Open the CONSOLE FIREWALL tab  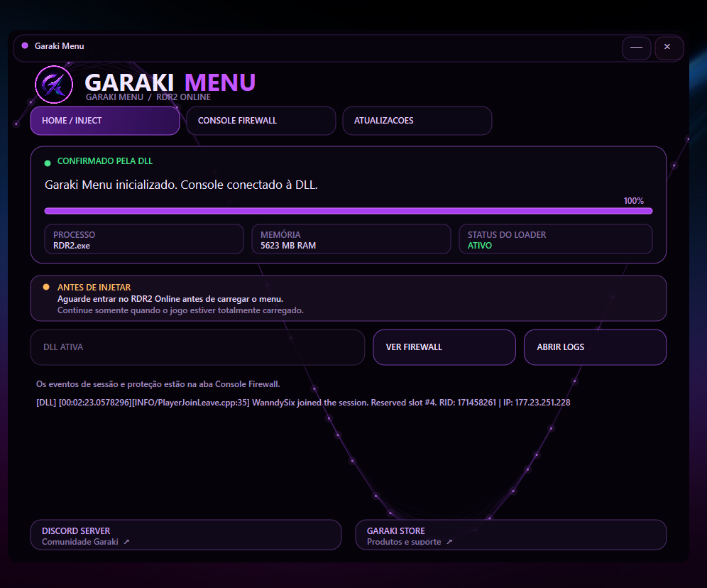261,121
